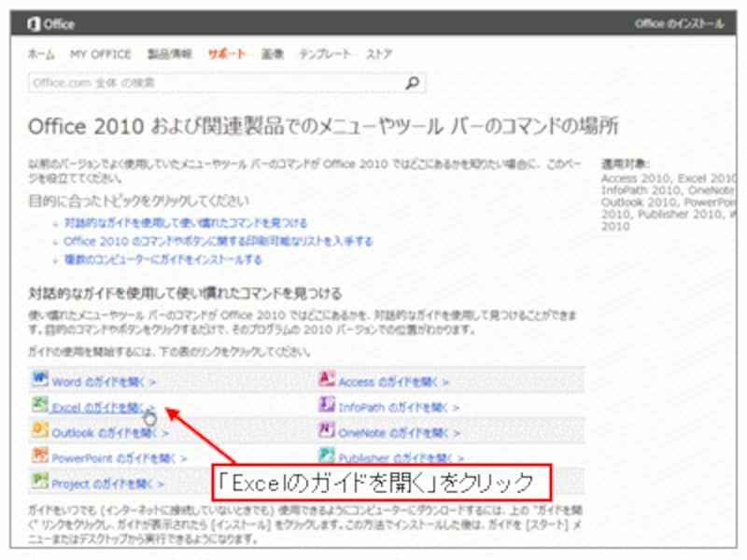The image size is (747, 560).
Task: Click the Access application icon
Action: 327,379
